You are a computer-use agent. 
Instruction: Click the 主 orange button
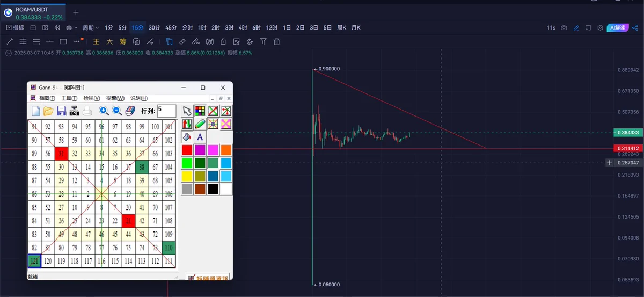tap(97, 41)
